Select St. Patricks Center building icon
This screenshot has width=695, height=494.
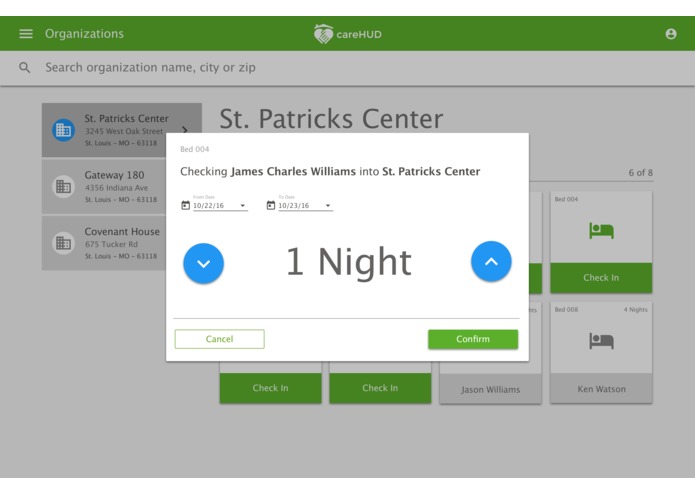pyautogui.click(x=63, y=130)
